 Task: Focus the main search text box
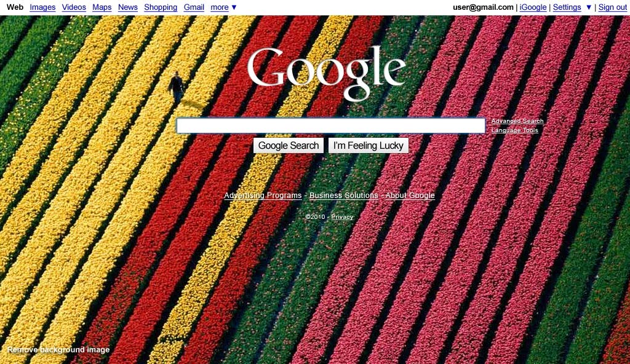point(330,126)
